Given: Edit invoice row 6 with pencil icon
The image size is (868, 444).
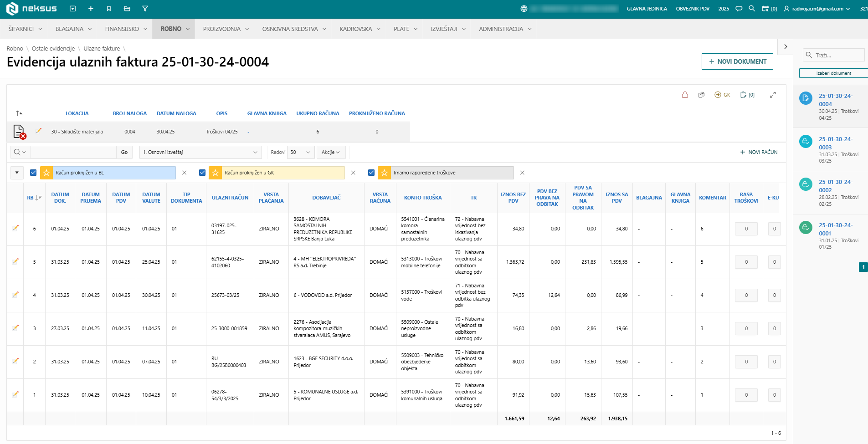Looking at the screenshot, I should click(x=15, y=228).
